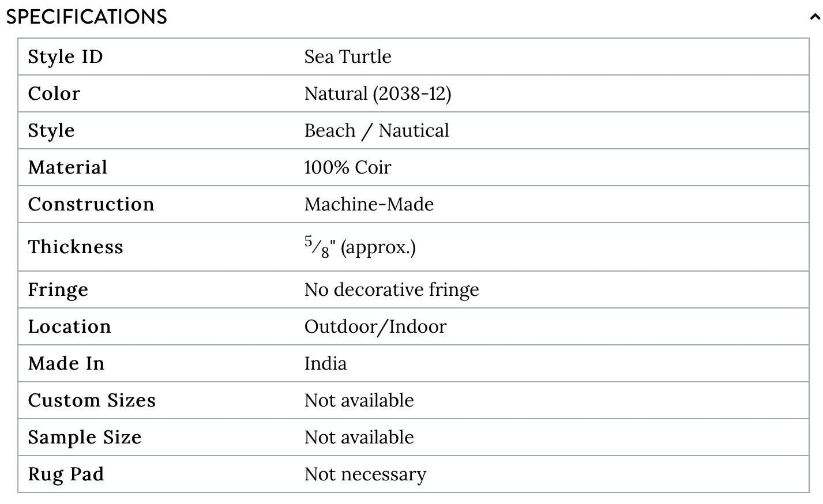This screenshot has width=823, height=504.
Task: Click the 100% Coir value
Action: (x=348, y=167)
